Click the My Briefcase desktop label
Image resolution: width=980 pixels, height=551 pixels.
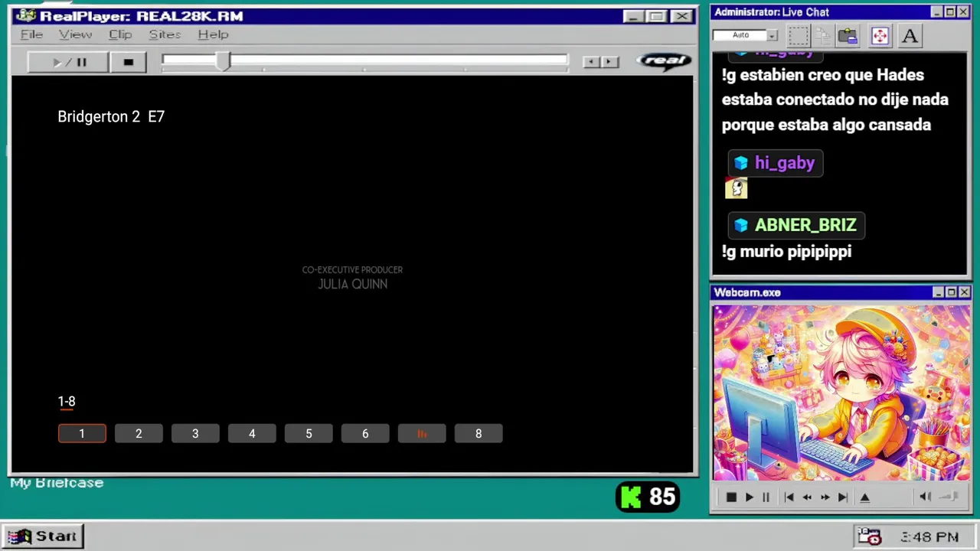coord(57,483)
